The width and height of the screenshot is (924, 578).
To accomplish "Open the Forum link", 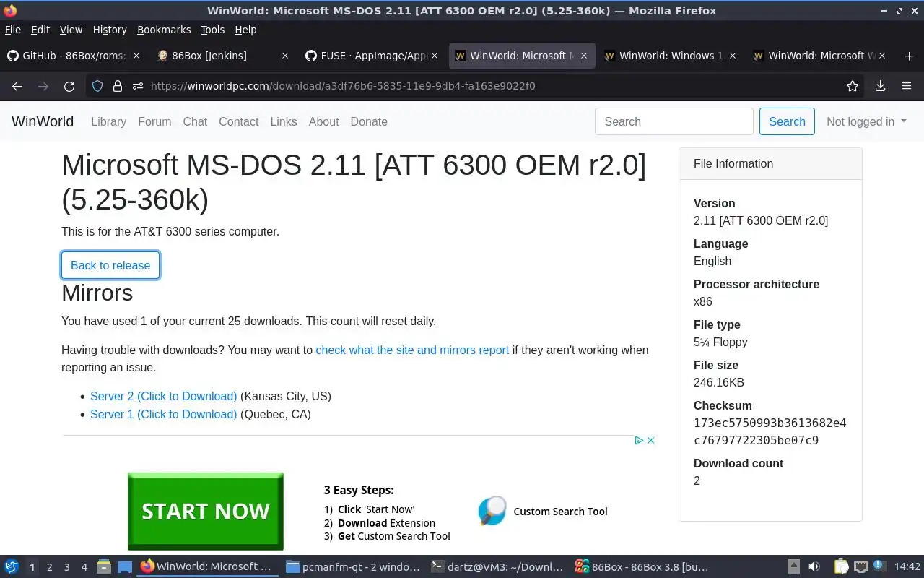I will tap(154, 121).
